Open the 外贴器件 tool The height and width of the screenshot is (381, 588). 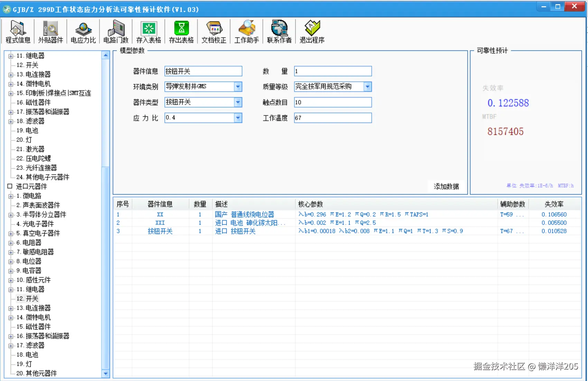(x=50, y=31)
